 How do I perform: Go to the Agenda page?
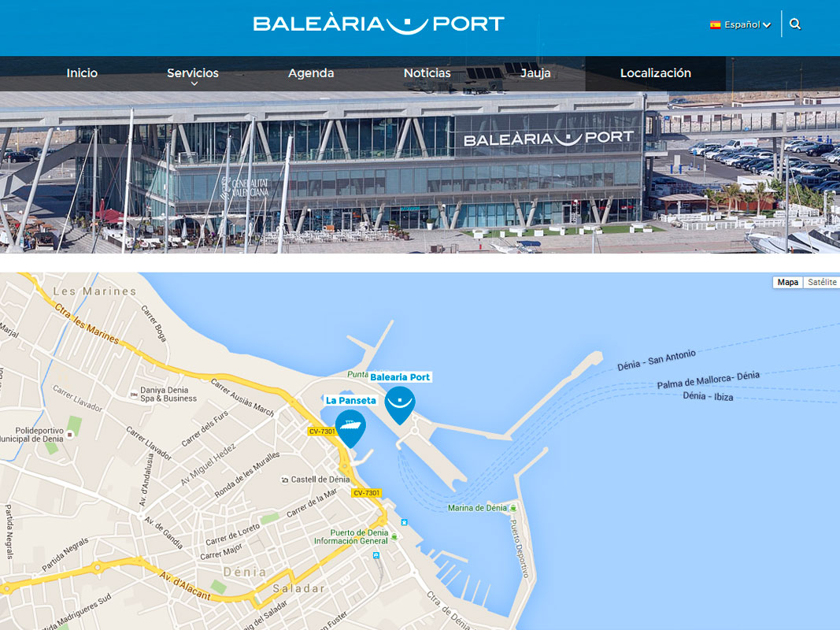pyautogui.click(x=311, y=73)
